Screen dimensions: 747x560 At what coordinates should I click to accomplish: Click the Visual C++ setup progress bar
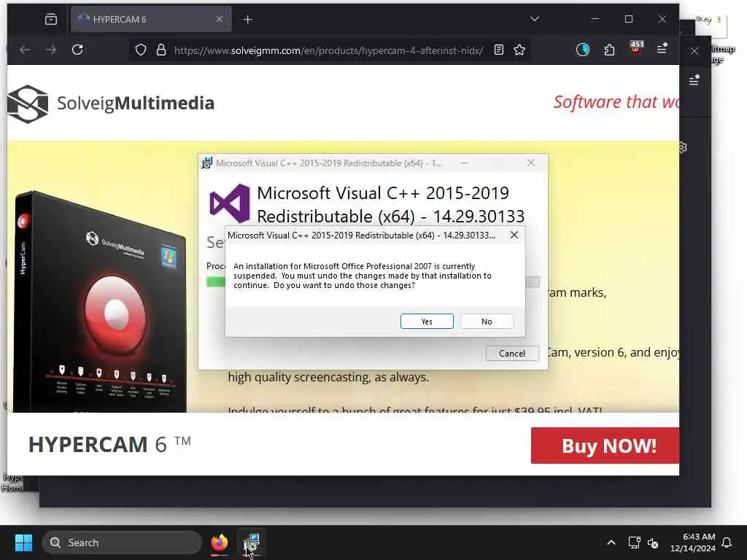(373, 282)
